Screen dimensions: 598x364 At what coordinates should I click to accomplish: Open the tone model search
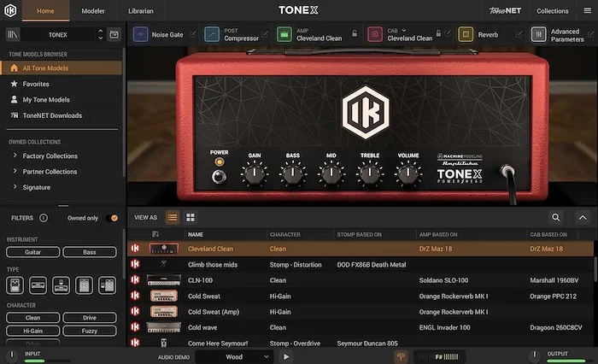point(556,218)
